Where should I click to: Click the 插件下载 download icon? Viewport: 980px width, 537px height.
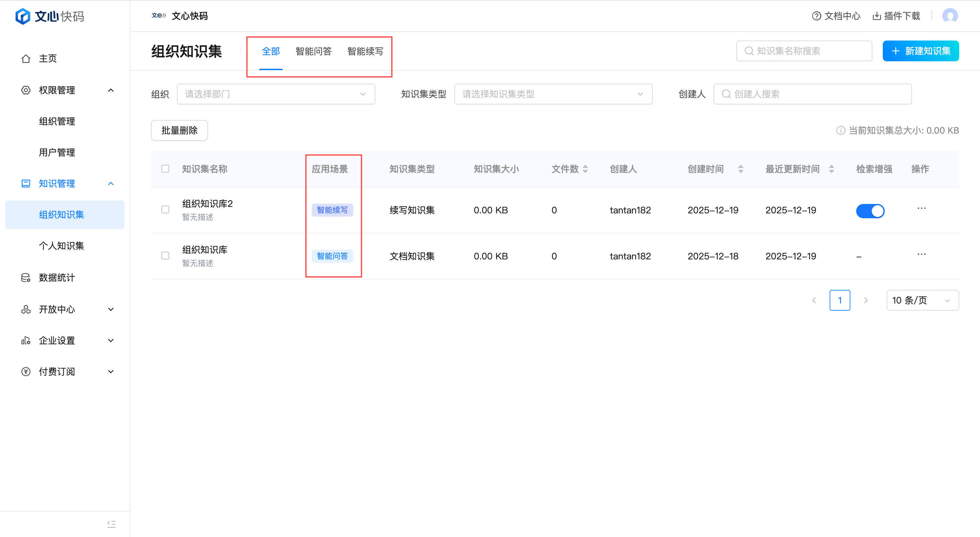(877, 16)
